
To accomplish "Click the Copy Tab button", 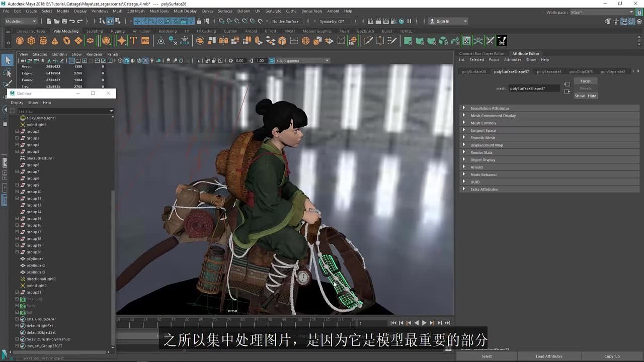I will [612, 356].
